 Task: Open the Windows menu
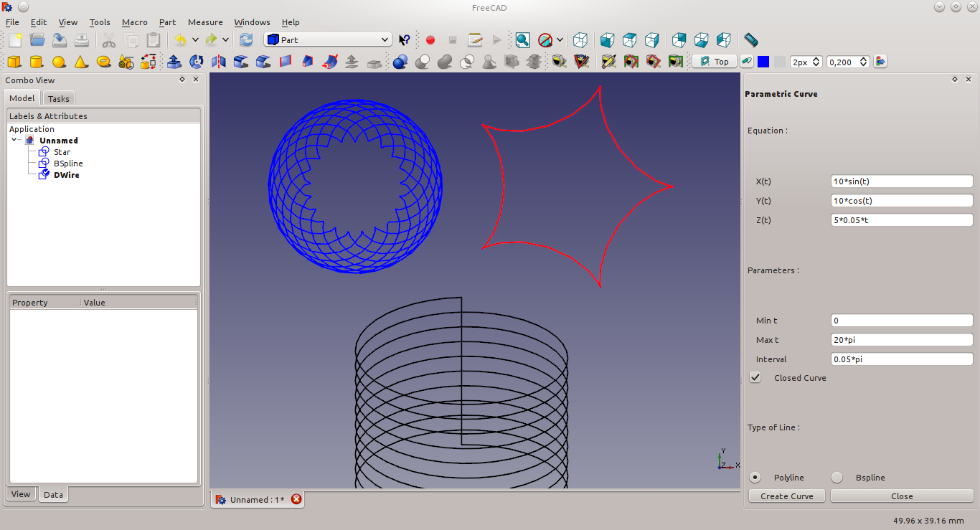252,22
